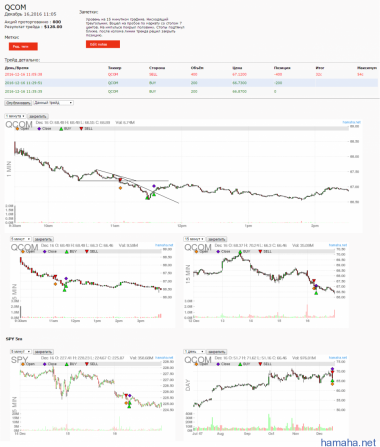Toggle the SELL legend icon on the 1-minute chart
Image resolution: width=380 pixels, height=447 pixels.
tap(81, 129)
